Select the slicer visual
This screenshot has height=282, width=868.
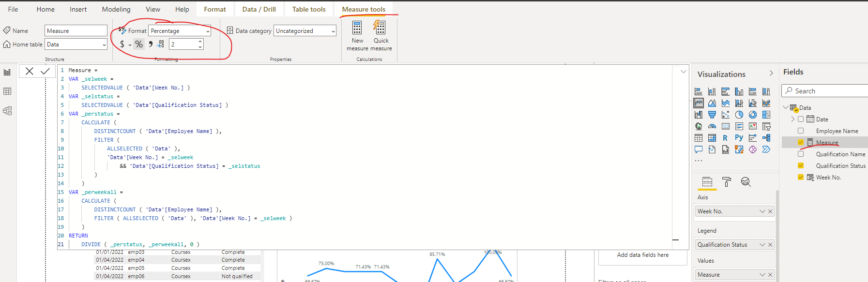[x=766, y=126]
